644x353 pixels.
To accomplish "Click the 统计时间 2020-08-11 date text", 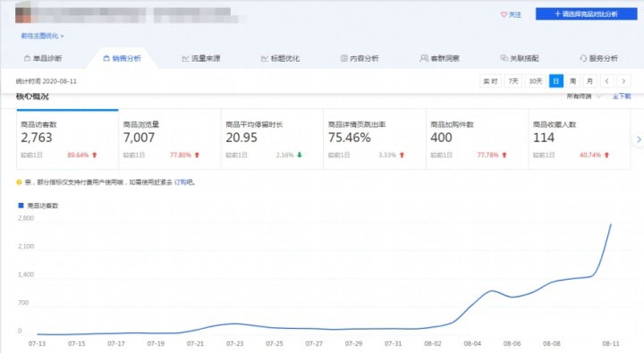I will point(46,81).
